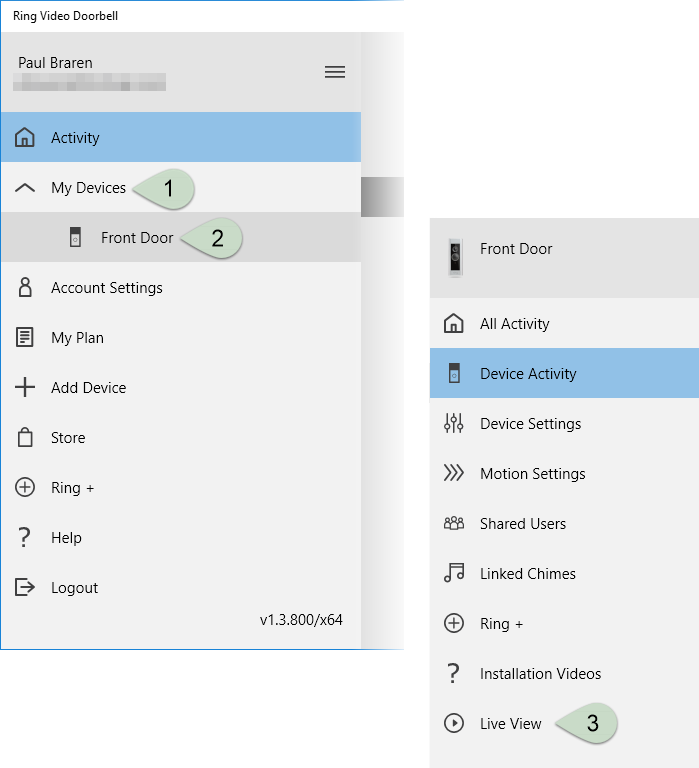Select Device Activity in device menu
This screenshot has width=699, height=768.
(x=564, y=373)
